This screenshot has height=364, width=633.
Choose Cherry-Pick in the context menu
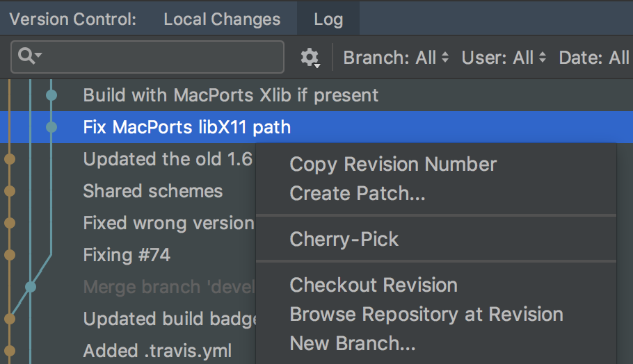click(x=344, y=240)
